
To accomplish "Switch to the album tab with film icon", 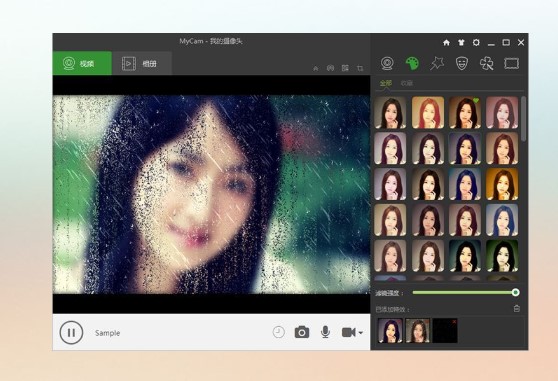I will 142,64.
